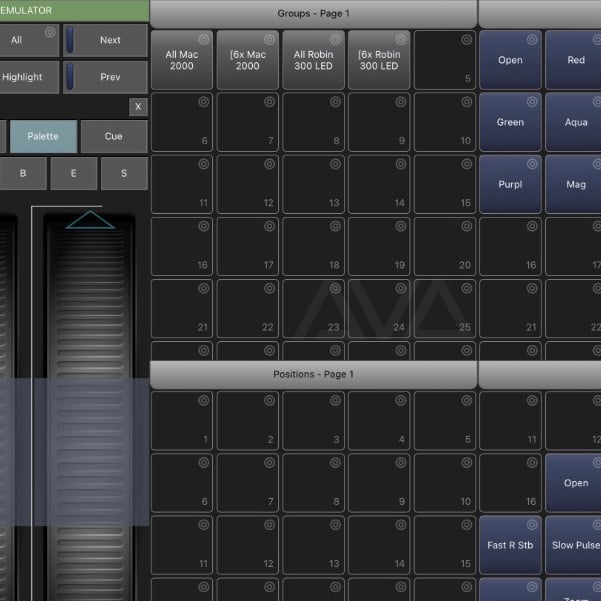
Task: Click the X clear button
Action: coord(138,107)
